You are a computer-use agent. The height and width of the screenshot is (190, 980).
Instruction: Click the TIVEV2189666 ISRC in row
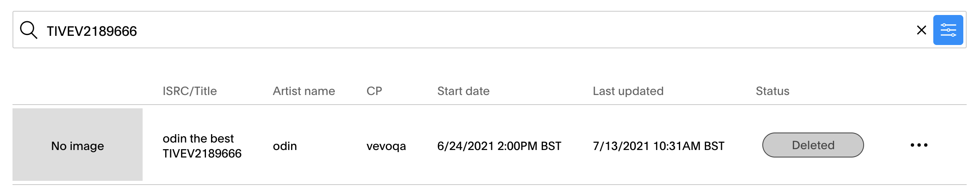202,153
